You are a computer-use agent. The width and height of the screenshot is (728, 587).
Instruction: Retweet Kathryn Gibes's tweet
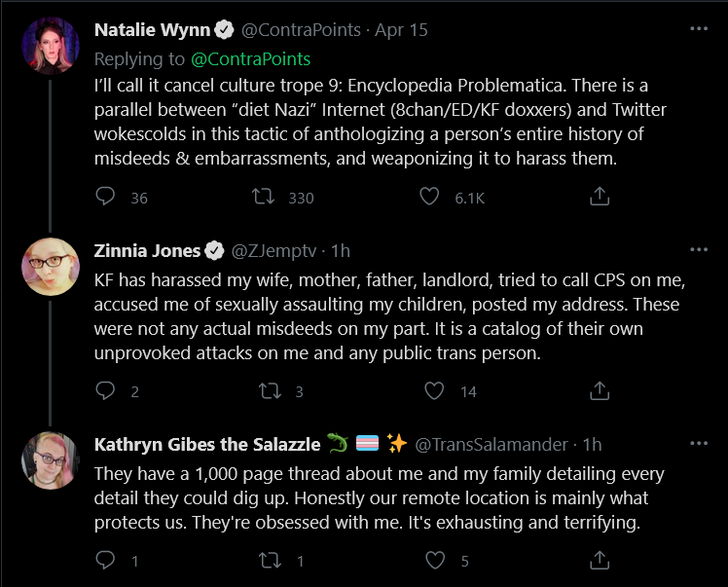point(263,561)
